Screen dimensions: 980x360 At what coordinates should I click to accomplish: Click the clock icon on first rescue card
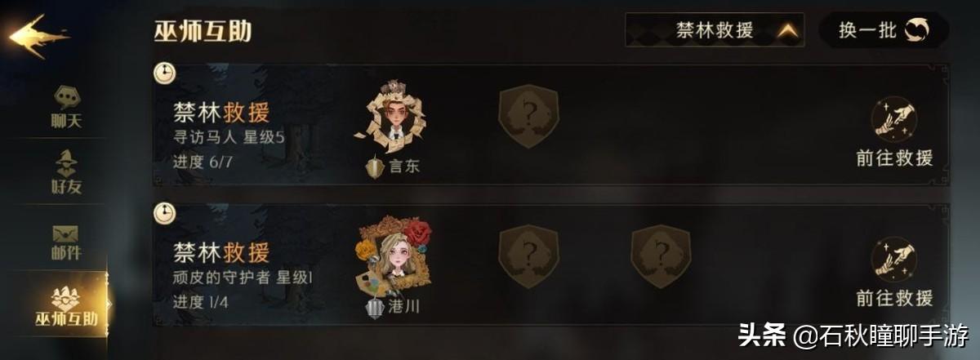click(165, 73)
